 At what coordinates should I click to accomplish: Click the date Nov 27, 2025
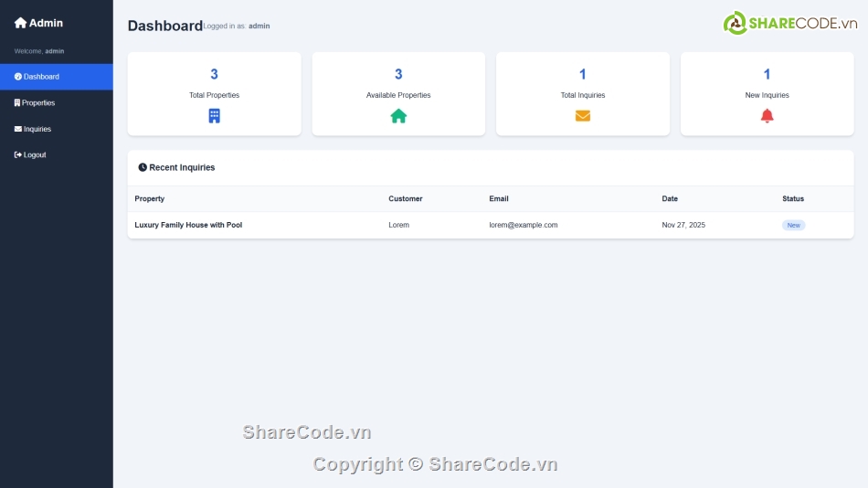click(683, 225)
